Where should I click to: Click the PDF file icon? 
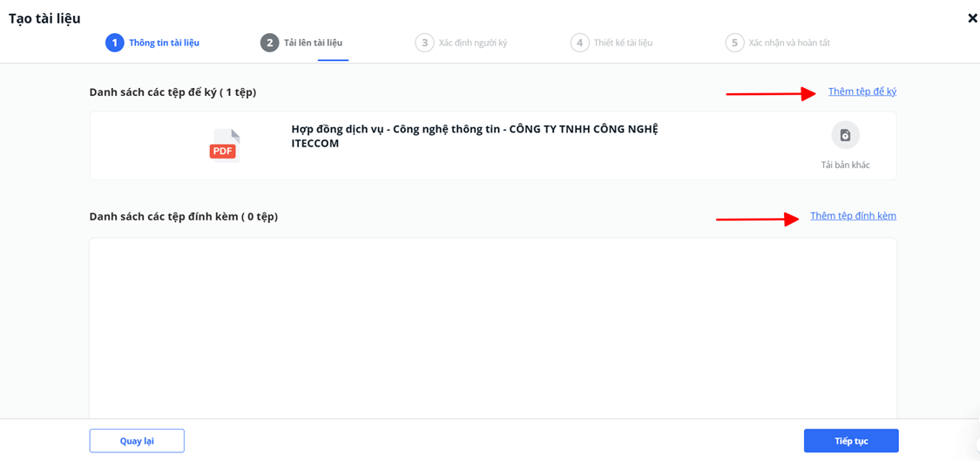[225, 146]
